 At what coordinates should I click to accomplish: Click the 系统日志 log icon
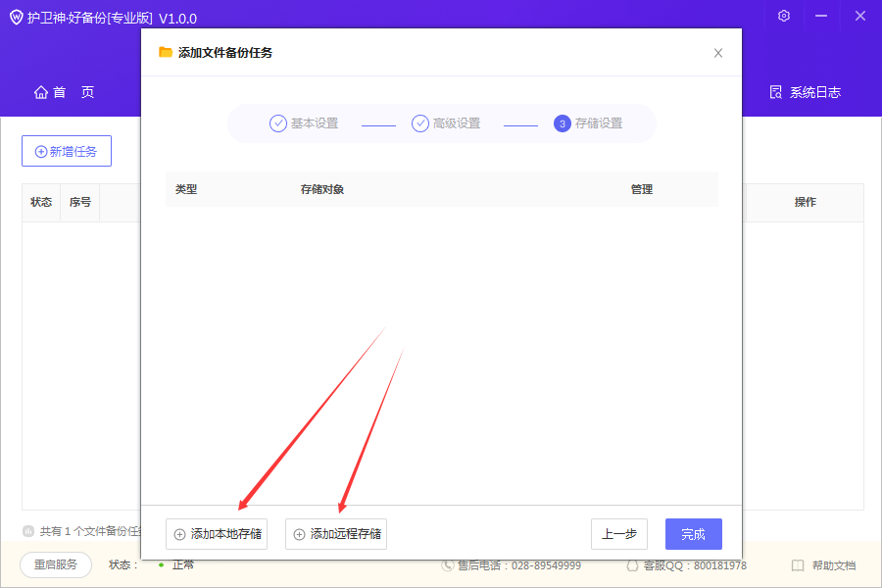point(776,92)
